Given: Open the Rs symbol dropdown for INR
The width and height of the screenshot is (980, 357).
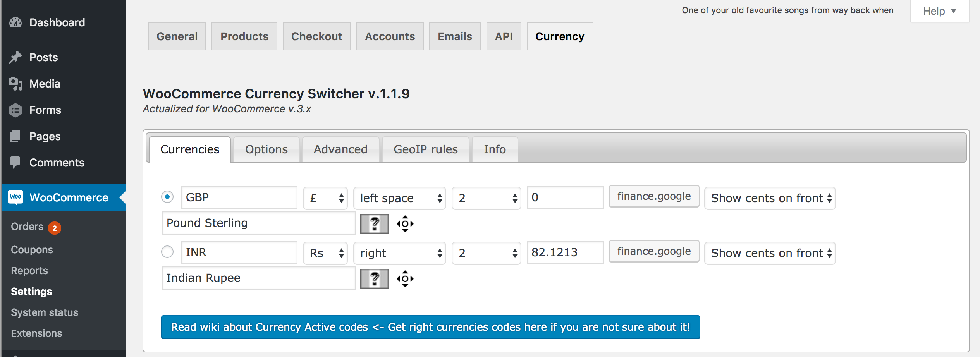Looking at the screenshot, I should click(325, 253).
